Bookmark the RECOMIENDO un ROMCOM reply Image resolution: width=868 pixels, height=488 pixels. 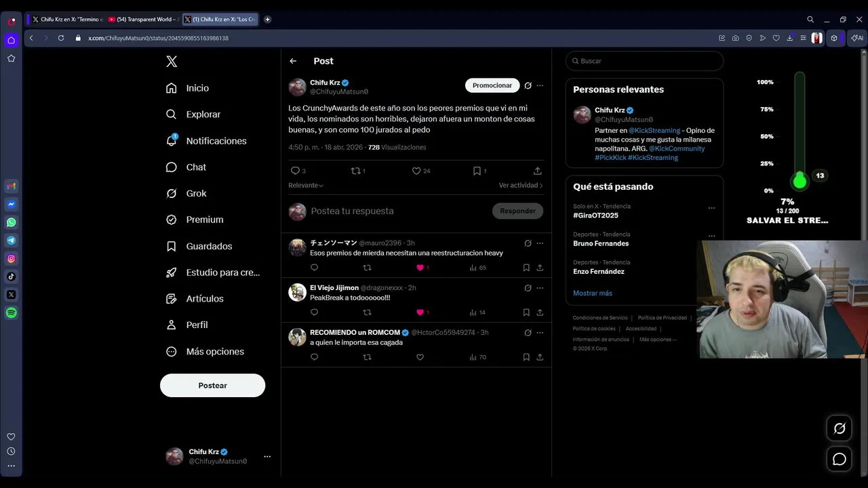coord(526,357)
